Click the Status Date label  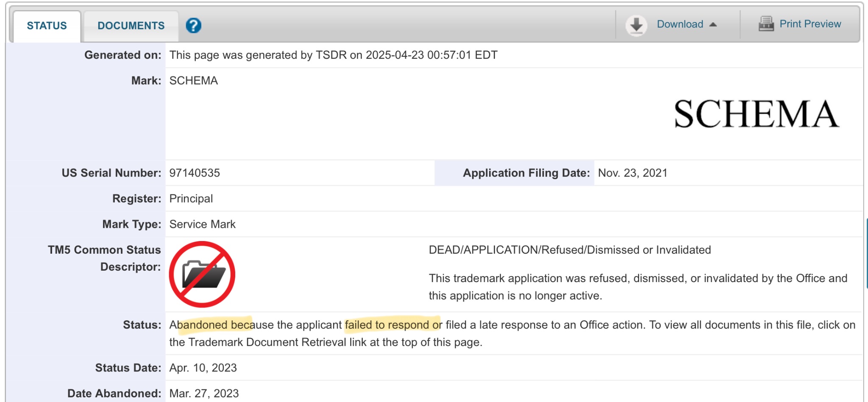coord(128,368)
